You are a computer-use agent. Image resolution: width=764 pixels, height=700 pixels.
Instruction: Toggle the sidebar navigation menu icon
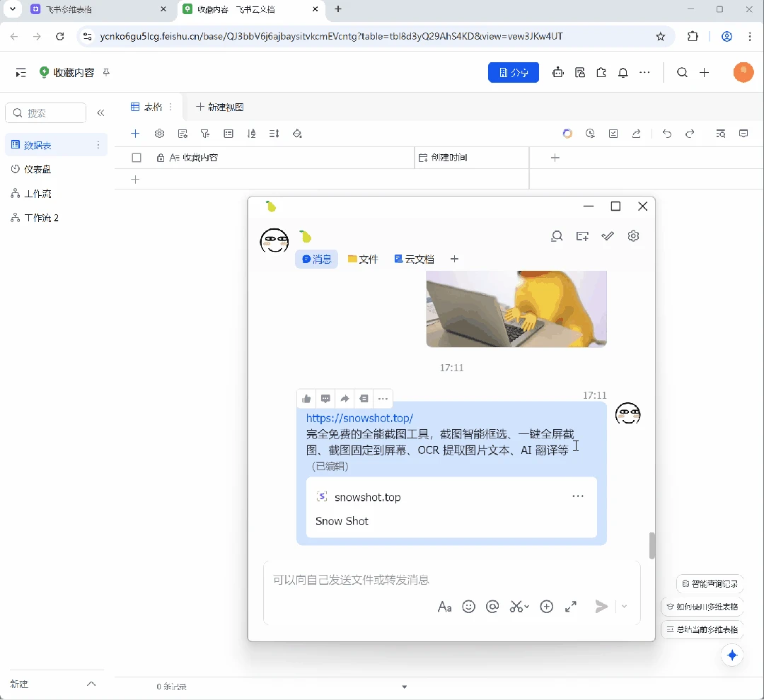[x=21, y=73]
